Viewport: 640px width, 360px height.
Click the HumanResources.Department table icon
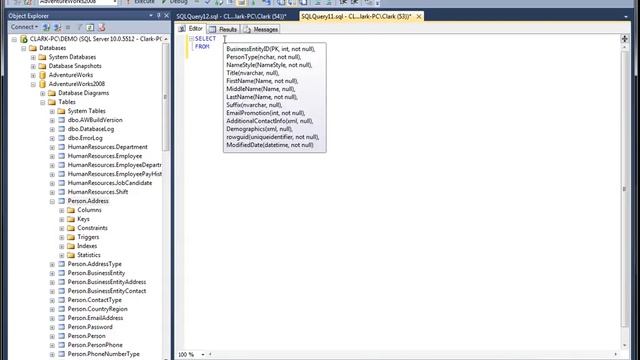point(62,147)
